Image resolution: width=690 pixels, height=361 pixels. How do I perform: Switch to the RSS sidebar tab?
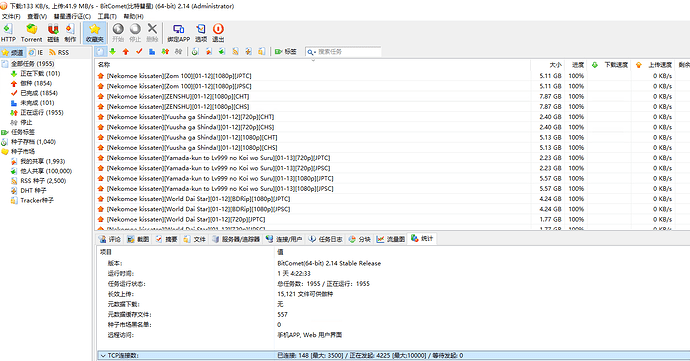pyautogui.click(x=59, y=52)
